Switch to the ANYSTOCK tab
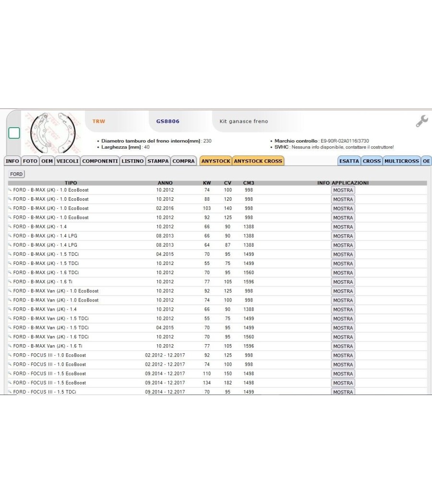The width and height of the screenshot is (432, 504). 216,161
